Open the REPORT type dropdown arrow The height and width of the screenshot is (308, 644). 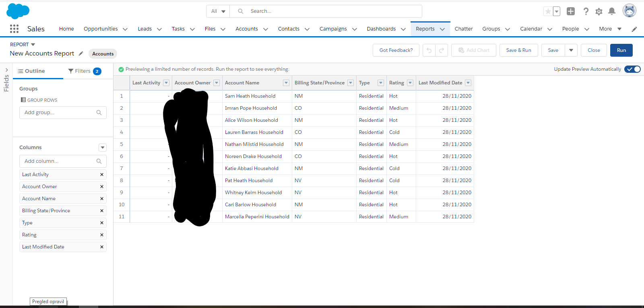[33, 45]
